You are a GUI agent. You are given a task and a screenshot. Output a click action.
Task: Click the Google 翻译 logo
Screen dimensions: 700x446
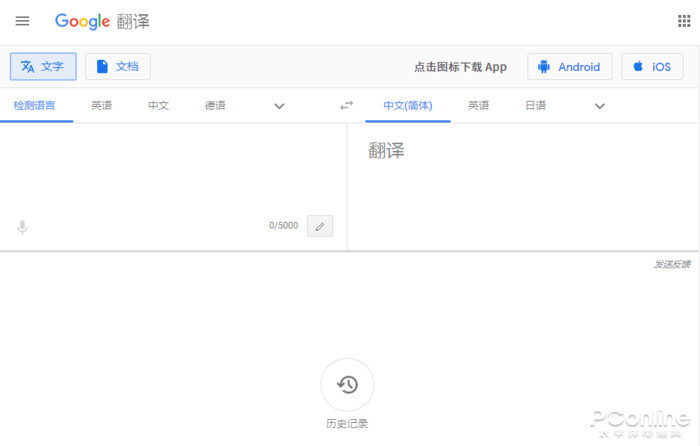click(102, 21)
